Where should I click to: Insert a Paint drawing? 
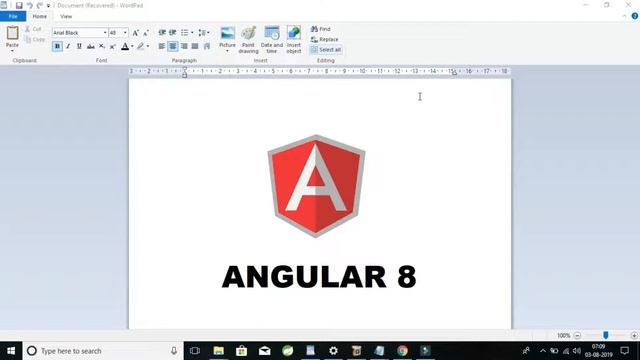248,40
